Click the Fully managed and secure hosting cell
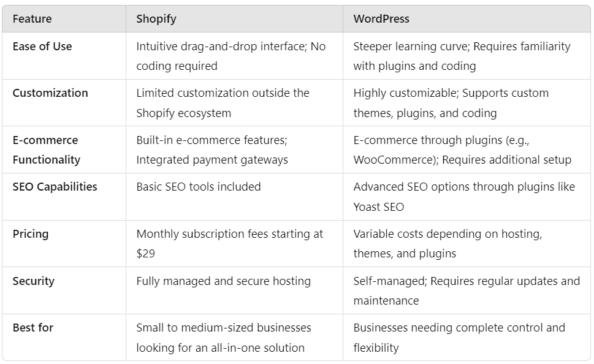This screenshot has height=364, width=594. pos(224,281)
